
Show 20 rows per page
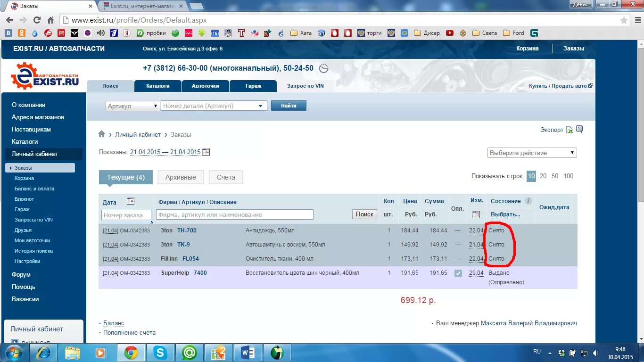pos(543,176)
